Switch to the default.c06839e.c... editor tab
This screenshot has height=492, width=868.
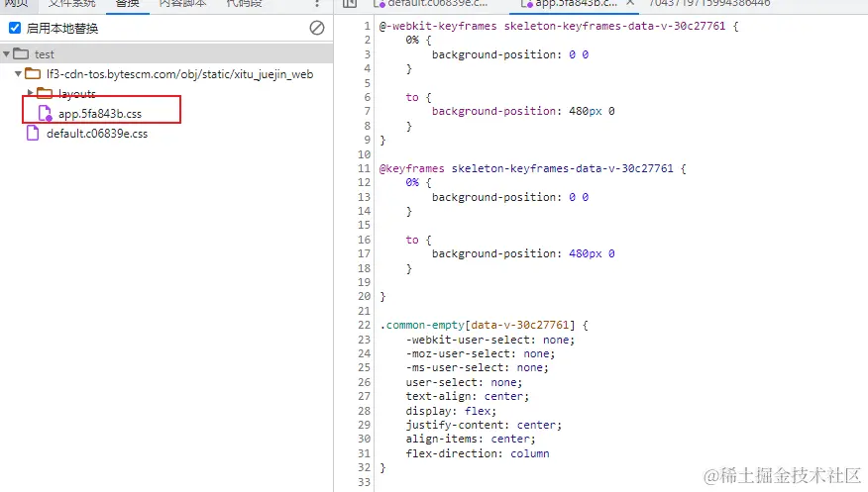(431, 4)
